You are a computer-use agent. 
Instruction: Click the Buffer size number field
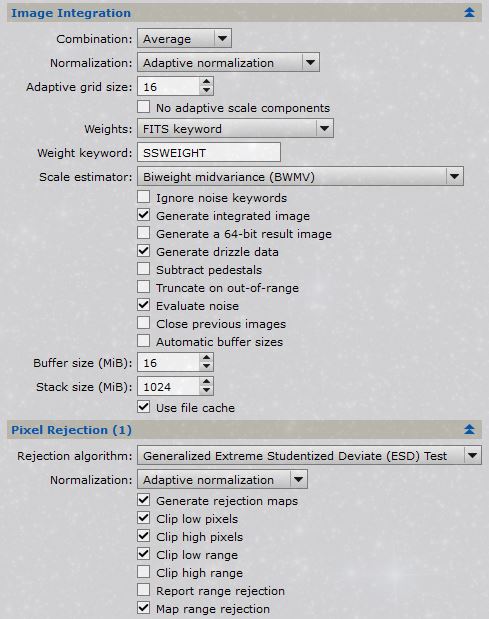tap(168, 362)
